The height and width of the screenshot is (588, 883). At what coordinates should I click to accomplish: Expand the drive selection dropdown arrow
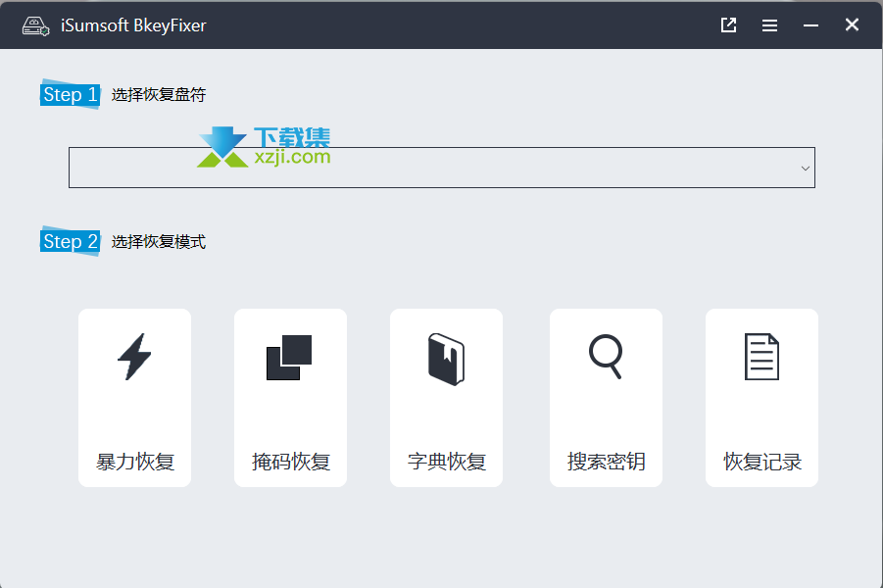pos(806,168)
